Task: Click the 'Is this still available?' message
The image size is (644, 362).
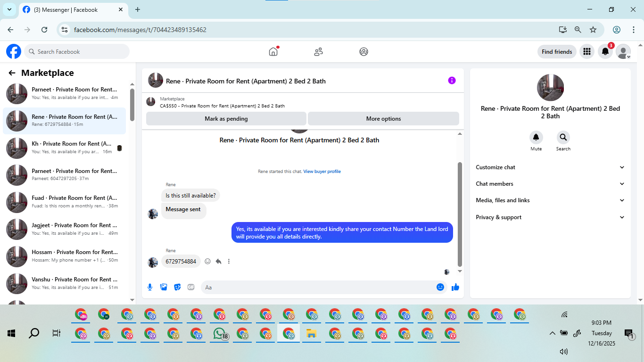Action: coord(190,196)
